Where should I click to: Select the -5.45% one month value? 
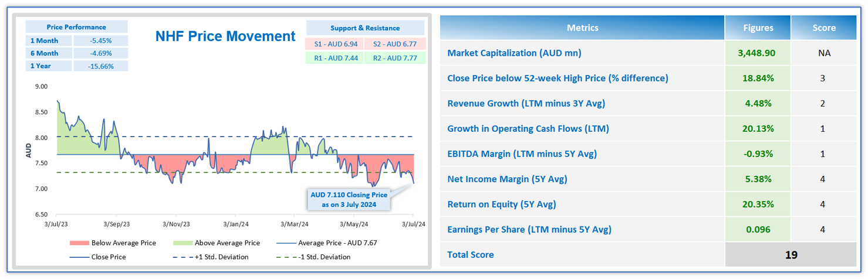100,40
